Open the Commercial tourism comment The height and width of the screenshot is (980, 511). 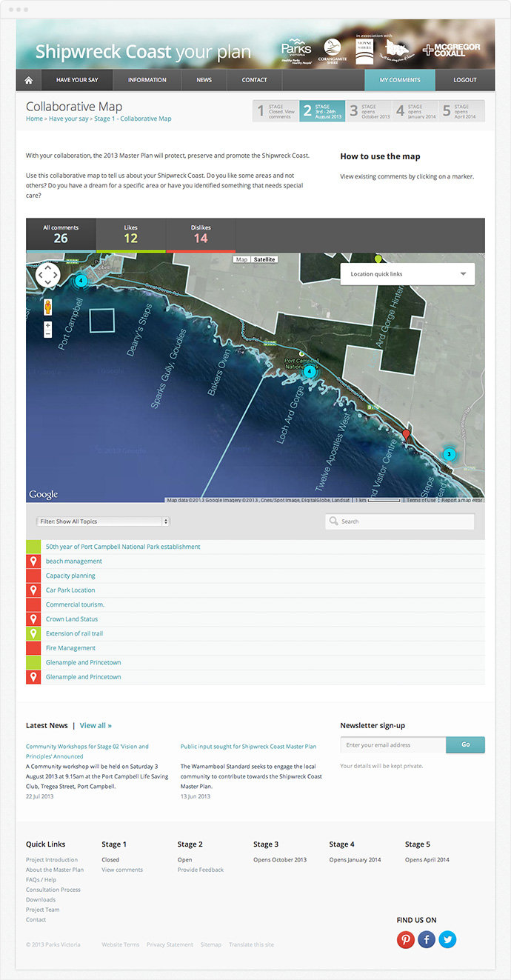click(x=75, y=604)
